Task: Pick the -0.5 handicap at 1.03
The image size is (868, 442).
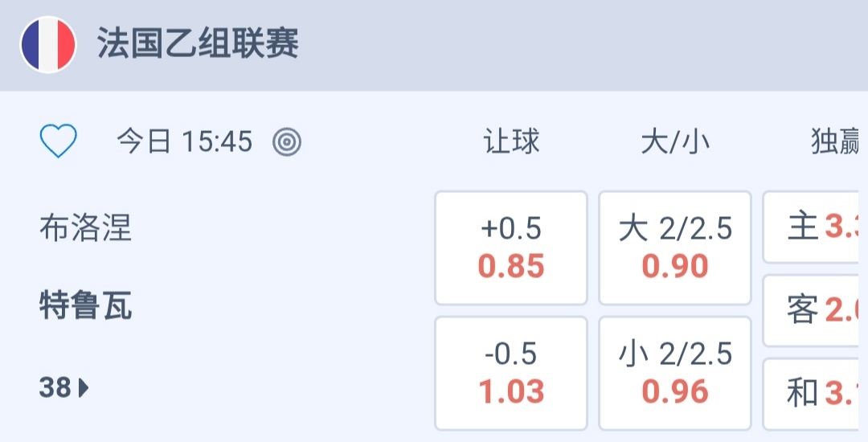Action: pos(511,373)
